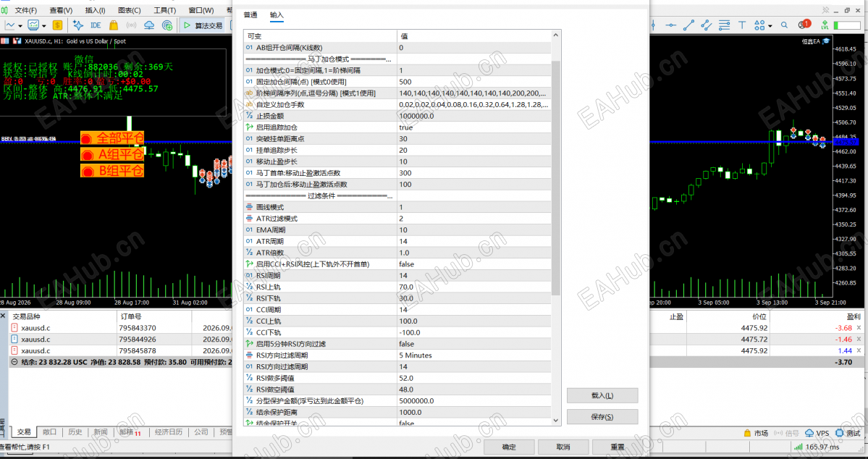The image size is (868, 459).
Task: Click the 载入(L) button
Action: tap(602, 395)
